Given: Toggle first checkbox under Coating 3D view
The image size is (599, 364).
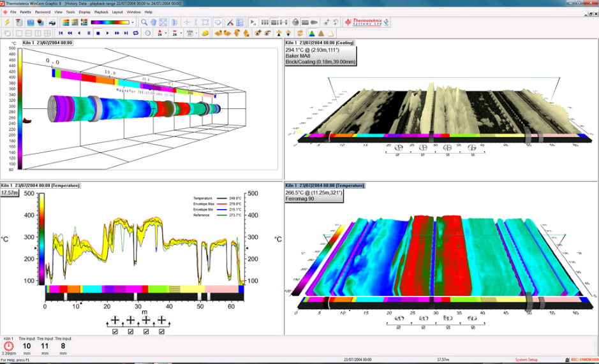Looking at the screenshot, I should 397,155.
